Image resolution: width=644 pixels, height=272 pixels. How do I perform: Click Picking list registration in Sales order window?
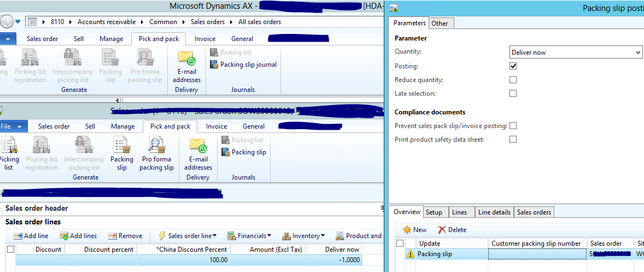tap(42, 154)
